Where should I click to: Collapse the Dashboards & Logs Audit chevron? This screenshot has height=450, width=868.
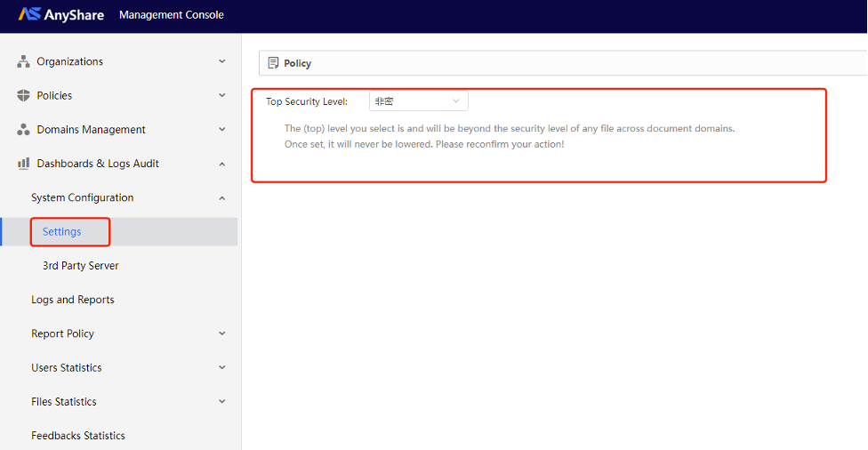tap(222, 164)
